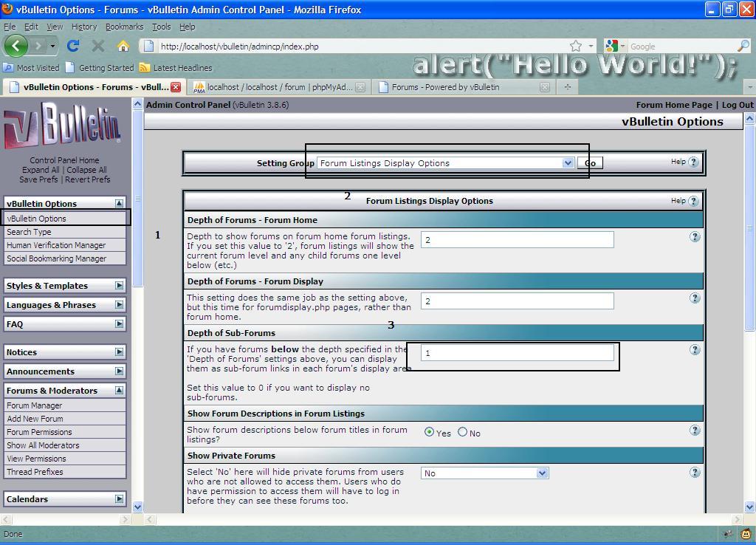Open the File menu
This screenshot has width=756, height=545.
click(10, 27)
